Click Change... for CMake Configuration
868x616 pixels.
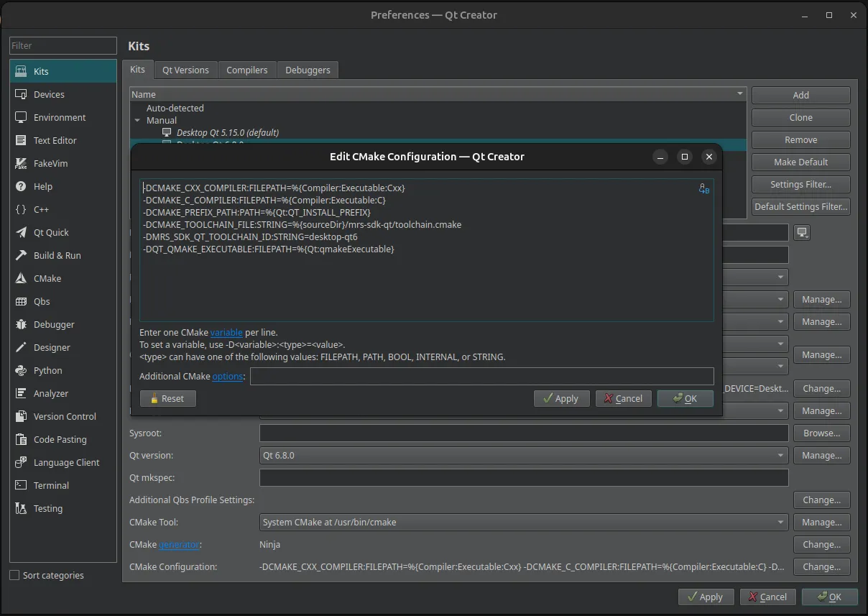coord(822,566)
